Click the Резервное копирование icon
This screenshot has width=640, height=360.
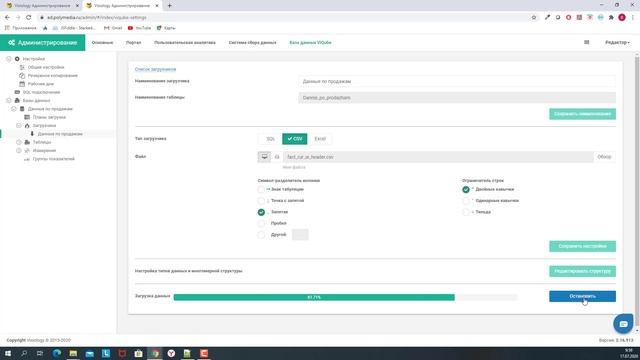22,76
